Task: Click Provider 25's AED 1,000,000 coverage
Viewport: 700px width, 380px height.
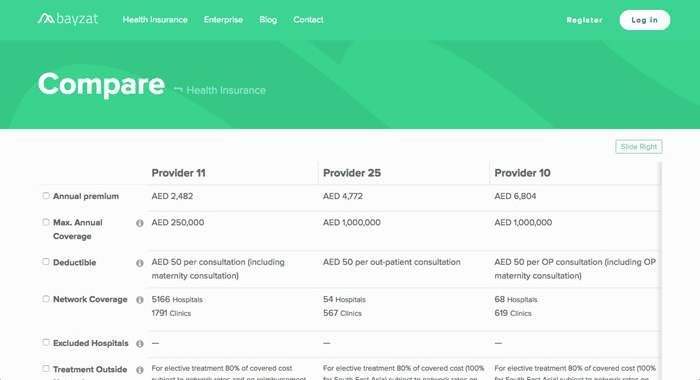Action: point(351,222)
